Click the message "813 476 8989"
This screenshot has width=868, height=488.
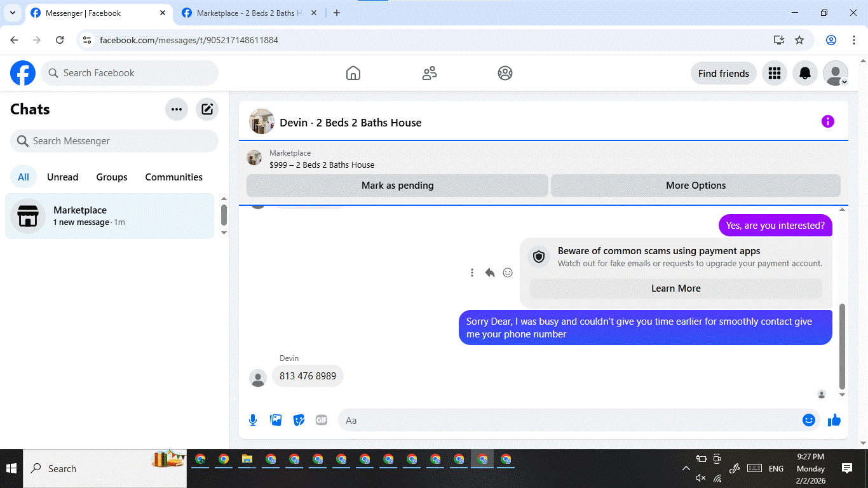pyautogui.click(x=308, y=376)
